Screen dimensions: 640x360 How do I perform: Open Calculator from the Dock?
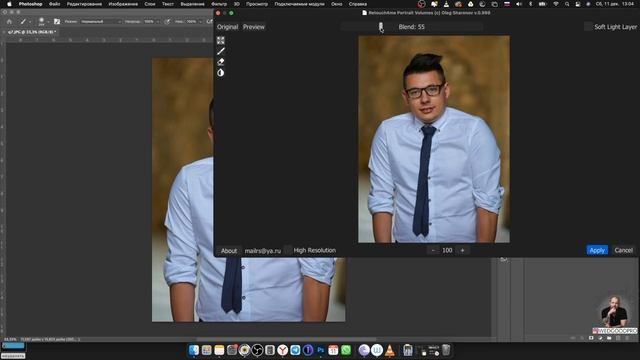tap(270, 350)
